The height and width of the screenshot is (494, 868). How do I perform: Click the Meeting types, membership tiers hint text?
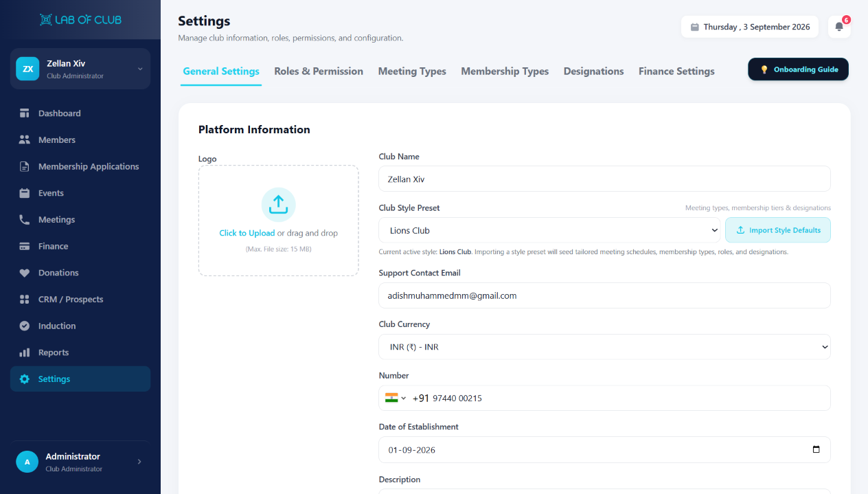[758, 208]
